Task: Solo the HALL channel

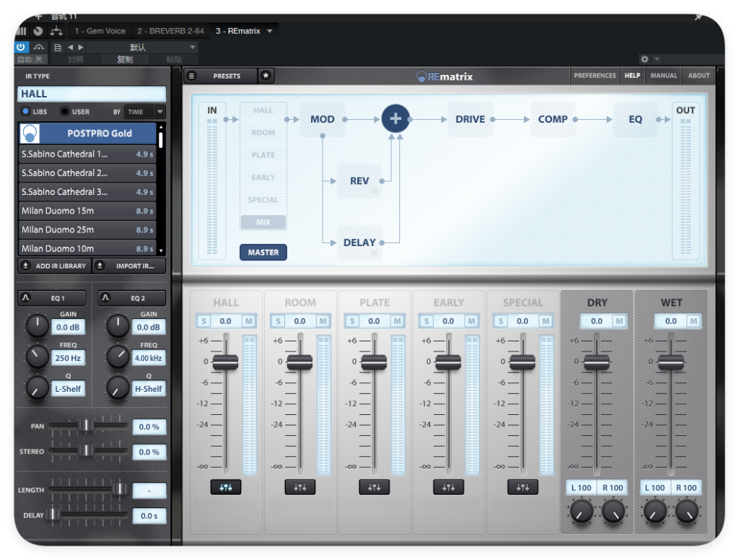Action: 204,321
